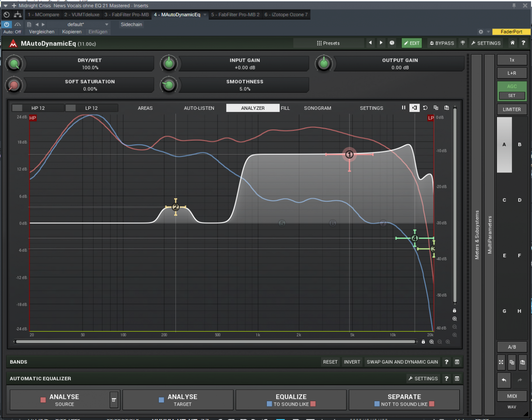
Task: Select the SONOGRAM tab
Action: 318,108
